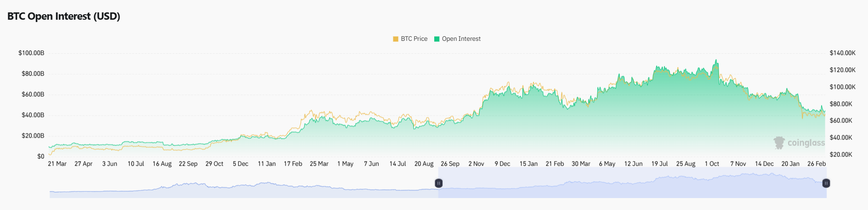The image size is (868, 210).
Task: Click the 7 Nov date label
Action: pos(738,164)
